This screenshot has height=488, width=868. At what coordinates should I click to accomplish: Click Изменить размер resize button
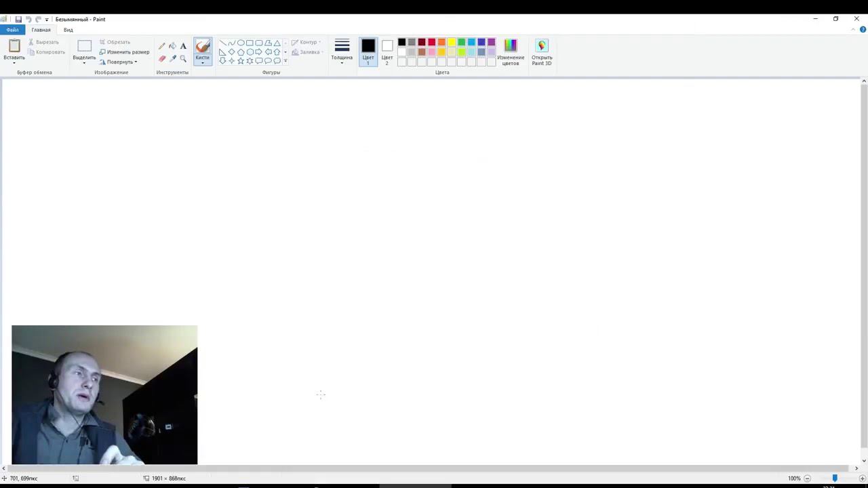pos(124,52)
